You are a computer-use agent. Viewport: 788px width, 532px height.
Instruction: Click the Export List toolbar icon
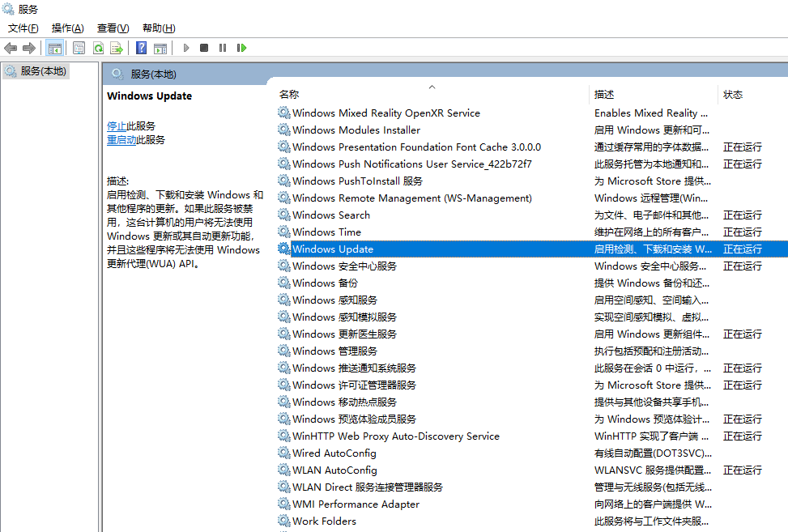pyautogui.click(x=117, y=49)
